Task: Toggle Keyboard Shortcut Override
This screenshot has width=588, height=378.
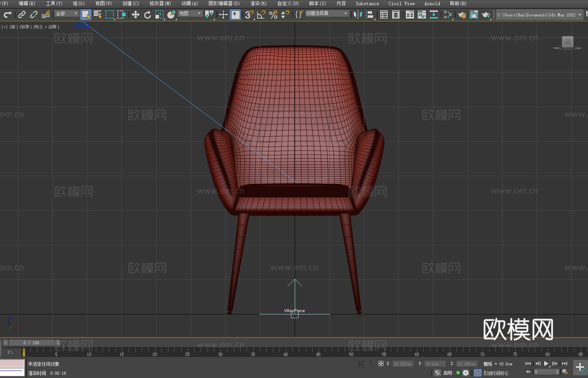Action: pyautogui.click(x=235, y=14)
